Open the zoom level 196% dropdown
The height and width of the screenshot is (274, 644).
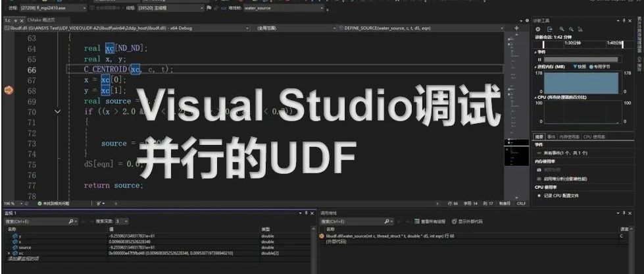14,204
